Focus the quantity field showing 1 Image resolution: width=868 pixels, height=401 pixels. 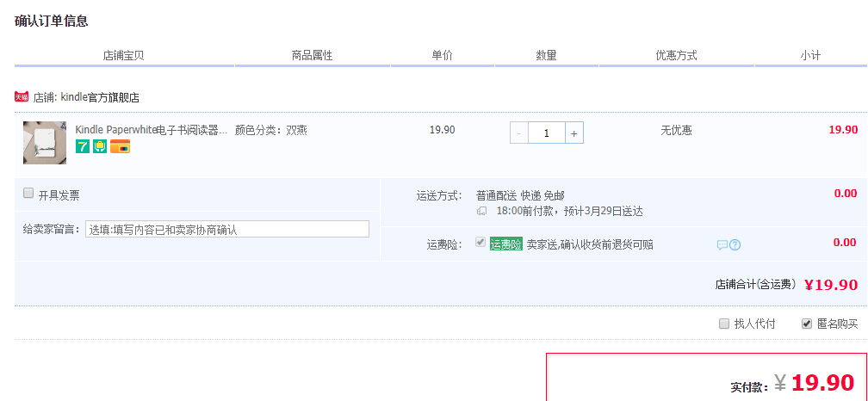(546, 133)
